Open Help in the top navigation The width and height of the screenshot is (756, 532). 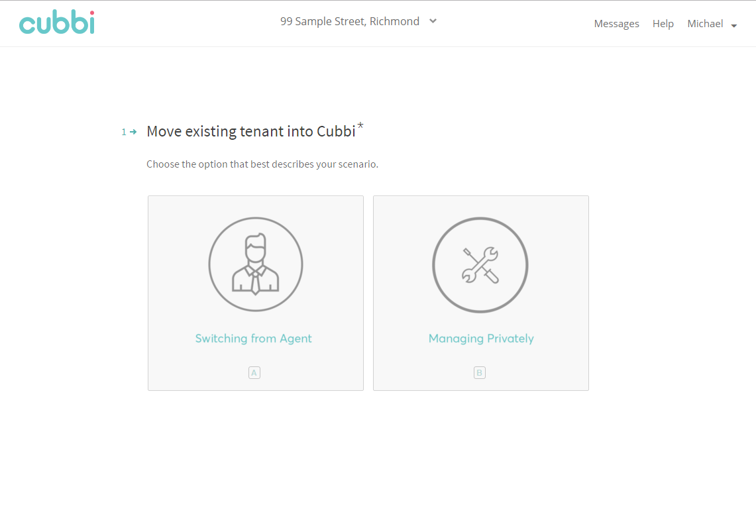[663, 24]
